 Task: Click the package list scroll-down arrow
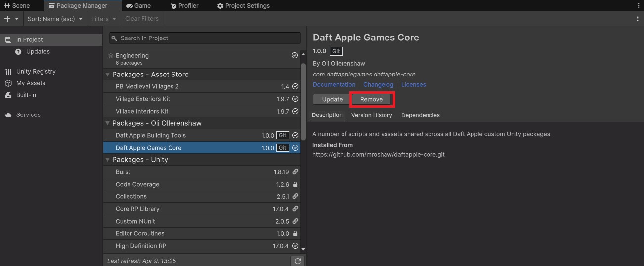pyautogui.click(x=303, y=250)
